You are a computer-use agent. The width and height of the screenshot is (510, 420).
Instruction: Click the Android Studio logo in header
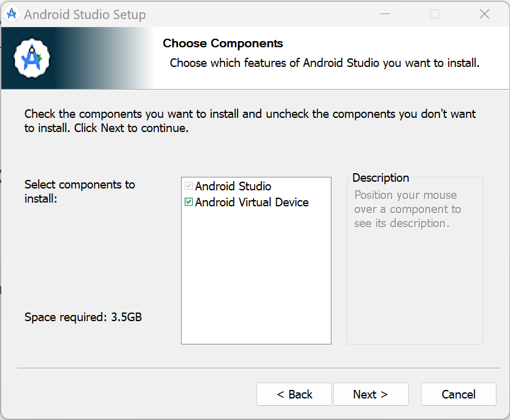tap(32, 58)
